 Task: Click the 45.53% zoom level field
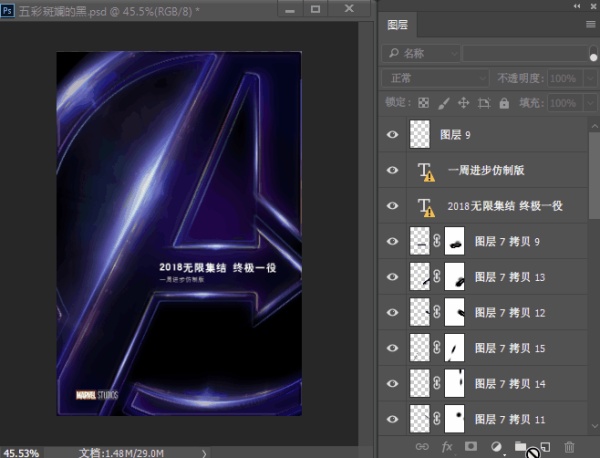point(21,452)
